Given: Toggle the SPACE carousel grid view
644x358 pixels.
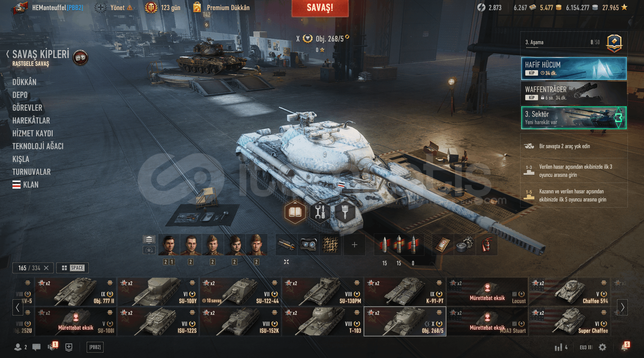Looking at the screenshot, I should [x=73, y=268].
